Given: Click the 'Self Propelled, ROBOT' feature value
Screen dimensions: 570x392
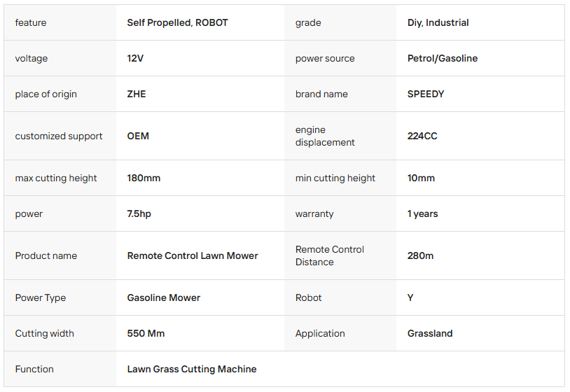Looking at the screenshot, I should (x=177, y=22).
